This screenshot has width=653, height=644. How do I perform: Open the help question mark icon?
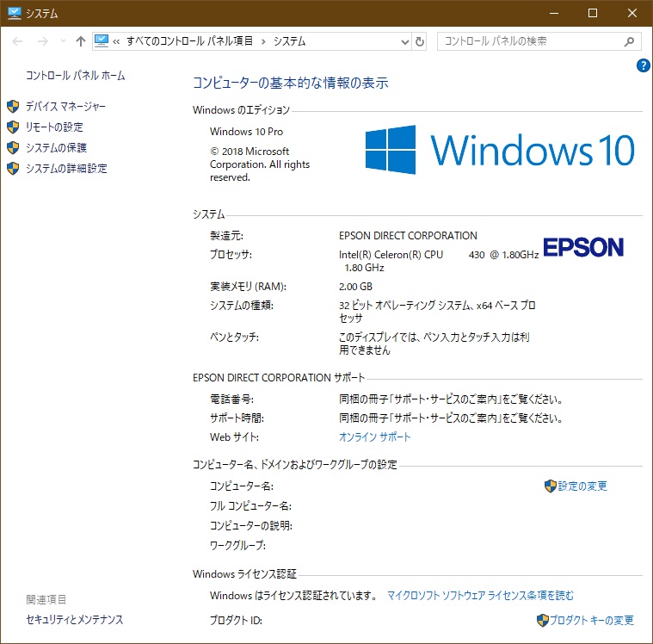[x=643, y=65]
